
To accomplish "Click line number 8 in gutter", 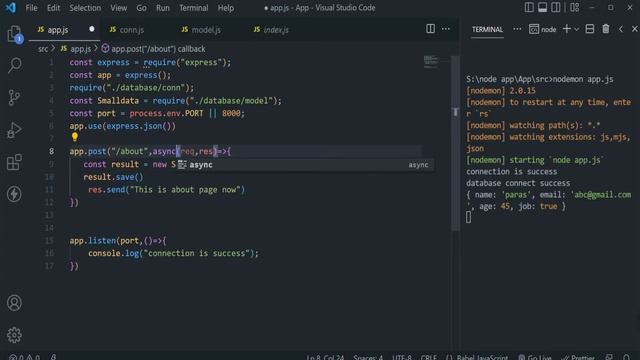I will point(51,151).
